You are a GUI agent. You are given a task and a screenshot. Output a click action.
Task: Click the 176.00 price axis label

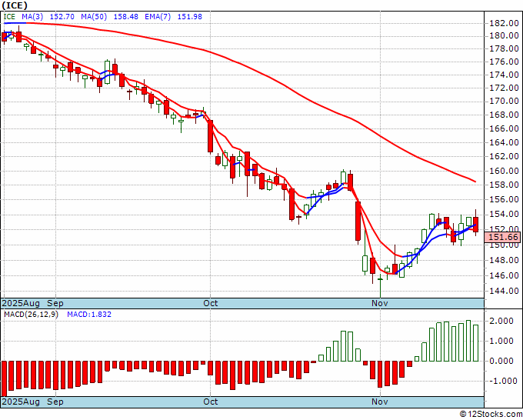click(504, 62)
